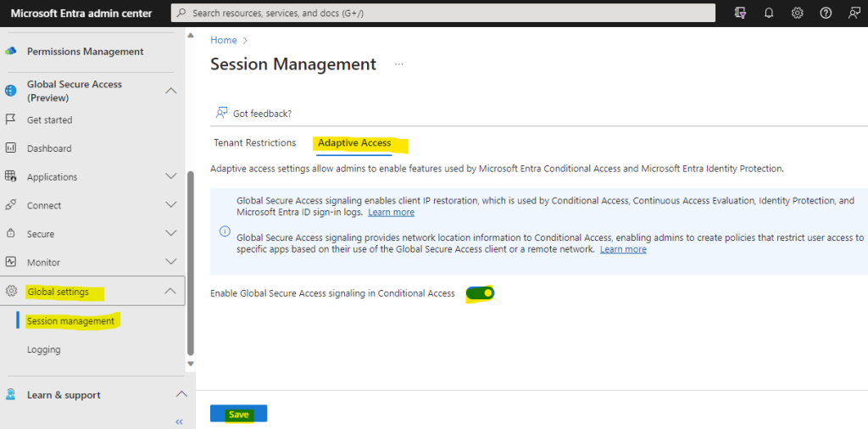The width and height of the screenshot is (868, 429).
Task: Open the ellipsis menu beside Session Management
Action: (398, 64)
